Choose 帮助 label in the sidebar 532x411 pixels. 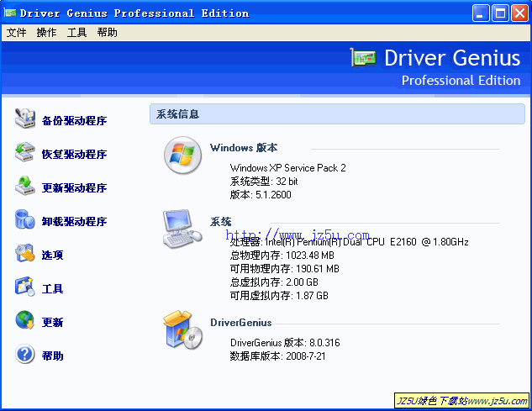pos(53,356)
